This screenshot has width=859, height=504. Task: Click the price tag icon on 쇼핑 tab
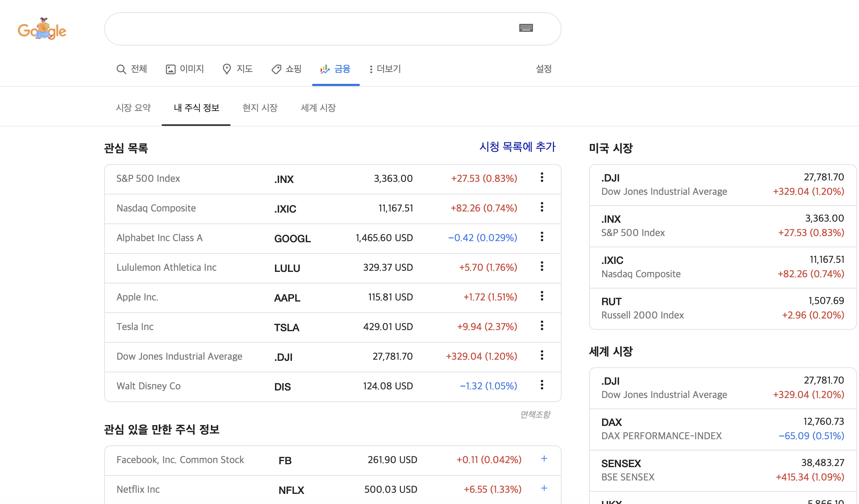pyautogui.click(x=276, y=69)
